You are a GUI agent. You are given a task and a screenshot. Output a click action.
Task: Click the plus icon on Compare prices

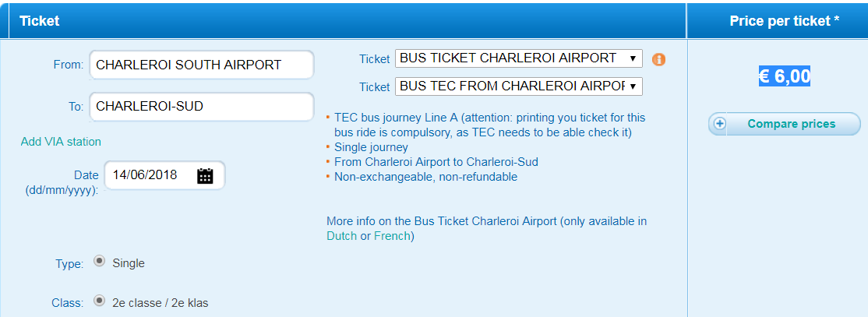coord(719,124)
